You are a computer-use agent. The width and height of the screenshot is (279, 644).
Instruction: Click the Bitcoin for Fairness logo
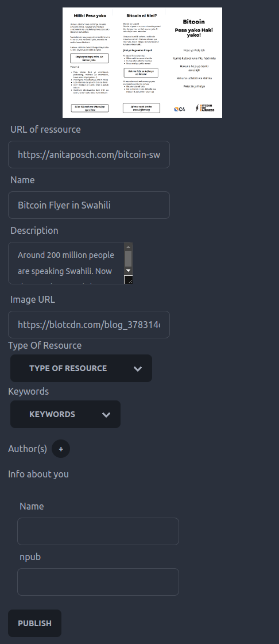(x=205, y=108)
